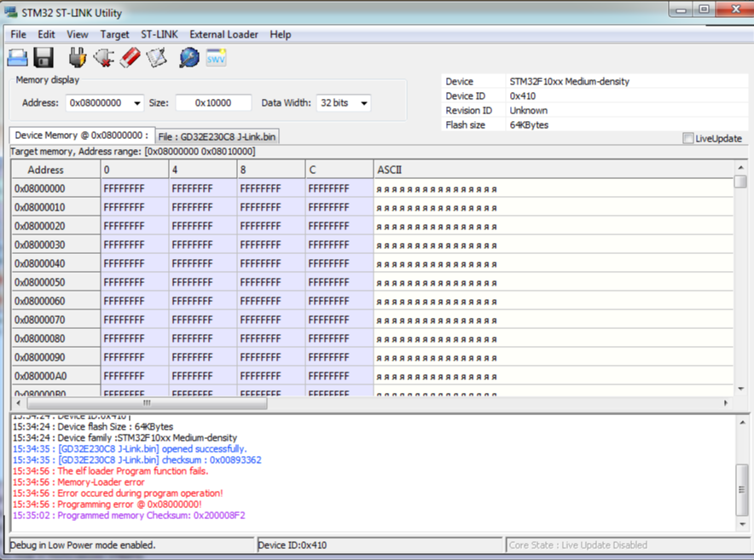
Task: Open the ST-LINK website globe icon
Action: pyautogui.click(x=188, y=58)
